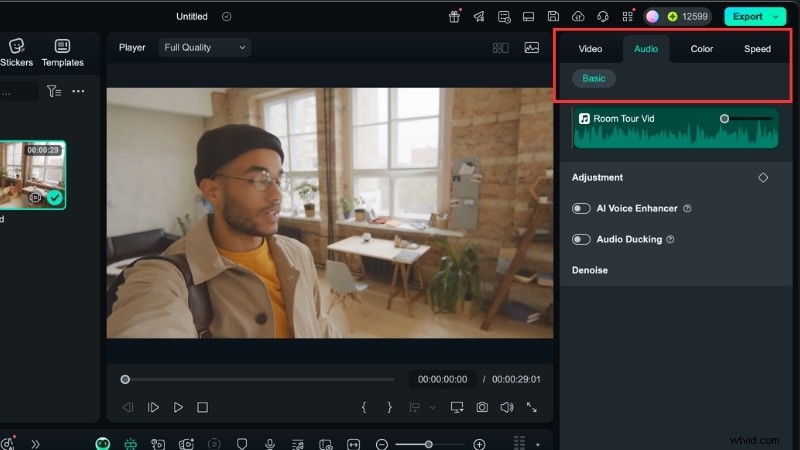The height and width of the screenshot is (450, 800).
Task: Take a snapshot with camera icon
Action: pyautogui.click(x=482, y=407)
